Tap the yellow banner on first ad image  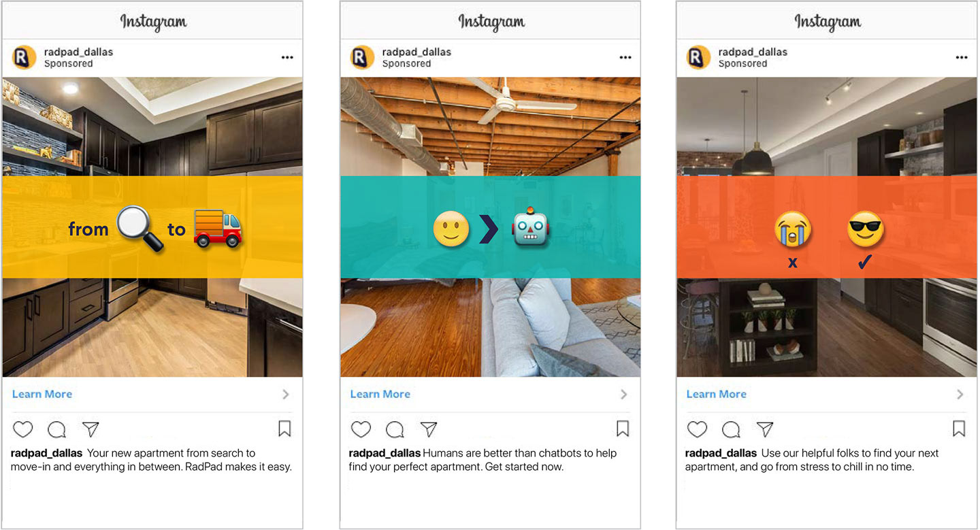[x=152, y=227]
